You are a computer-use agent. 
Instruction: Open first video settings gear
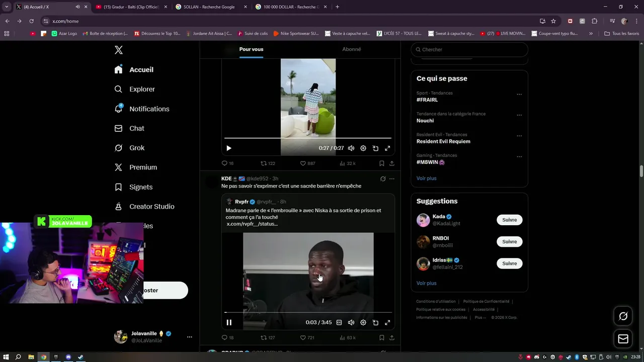click(x=363, y=148)
